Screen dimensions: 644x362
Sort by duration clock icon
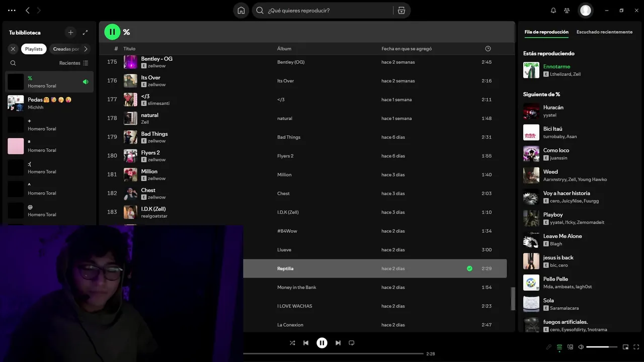tap(488, 49)
